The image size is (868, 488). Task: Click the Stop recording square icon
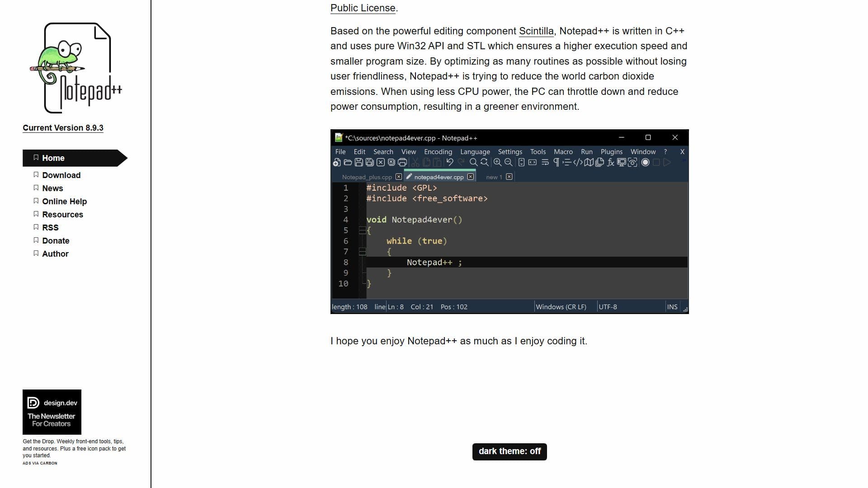[x=656, y=162]
